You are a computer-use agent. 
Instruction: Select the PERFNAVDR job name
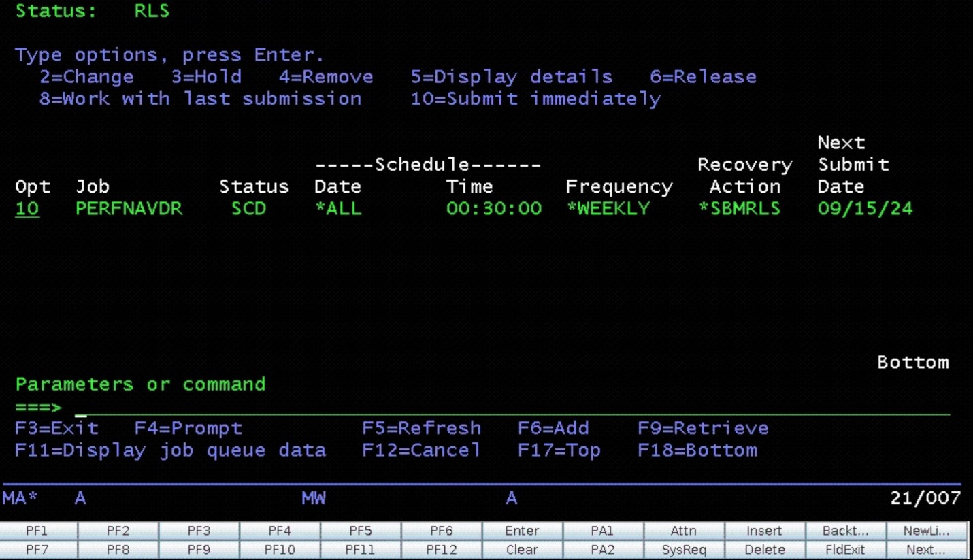(129, 209)
